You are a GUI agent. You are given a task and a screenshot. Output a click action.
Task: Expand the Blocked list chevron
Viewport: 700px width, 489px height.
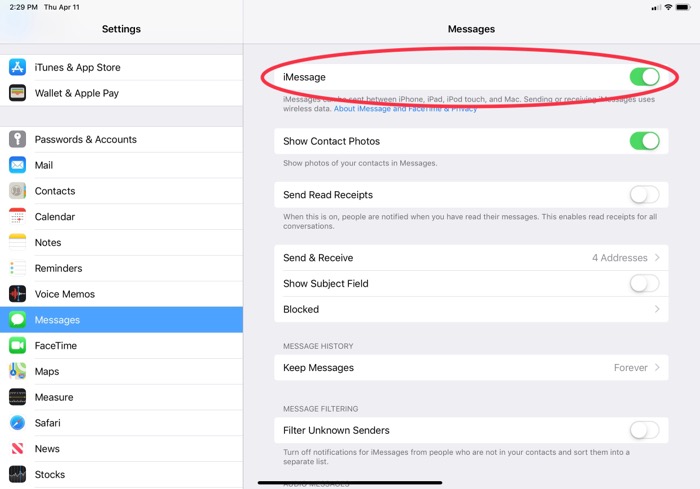(x=657, y=310)
